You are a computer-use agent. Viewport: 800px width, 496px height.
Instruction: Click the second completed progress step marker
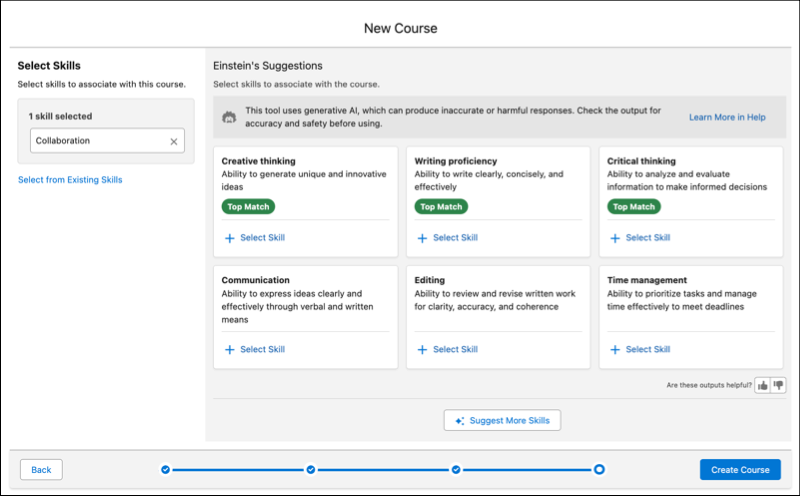click(311, 469)
